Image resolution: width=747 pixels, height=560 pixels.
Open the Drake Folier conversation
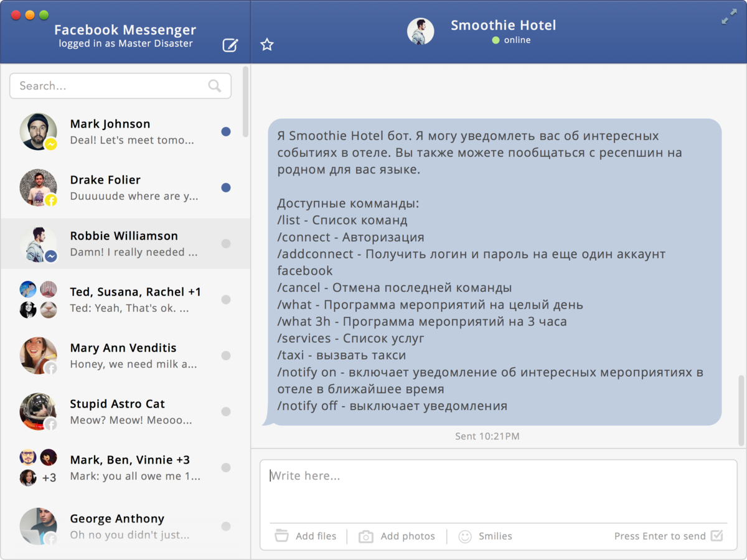(x=125, y=187)
